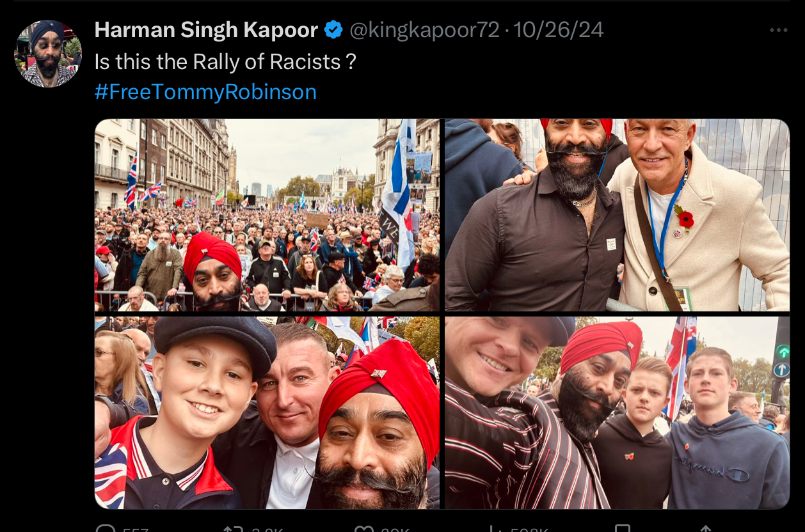The image size is (805, 532).
Task: View the top-right photo with beige coat man
Action: (x=617, y=215)
